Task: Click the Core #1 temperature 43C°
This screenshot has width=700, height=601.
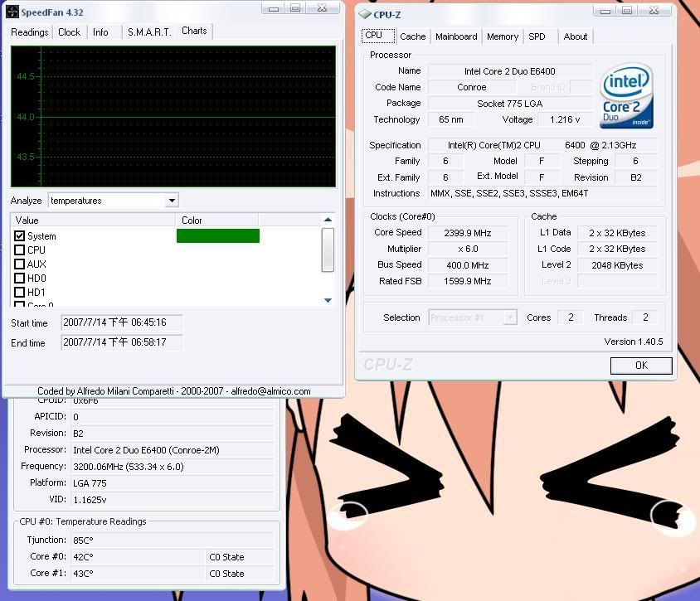Action: (138, 574)
